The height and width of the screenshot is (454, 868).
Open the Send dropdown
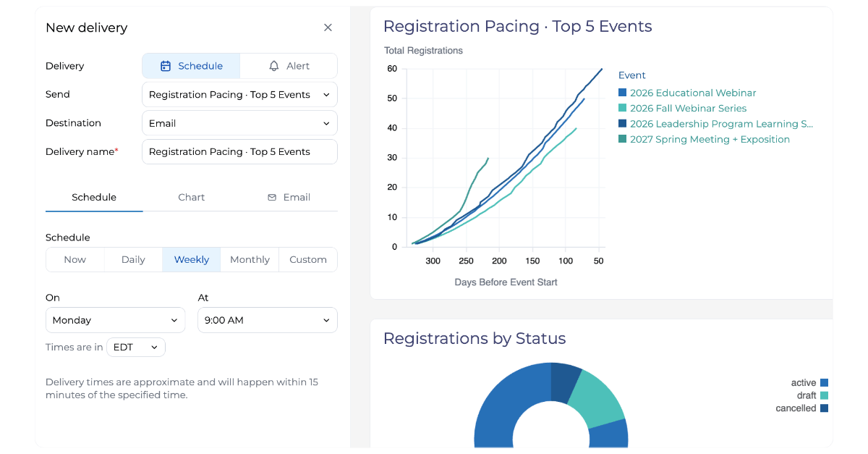[239, 95]
